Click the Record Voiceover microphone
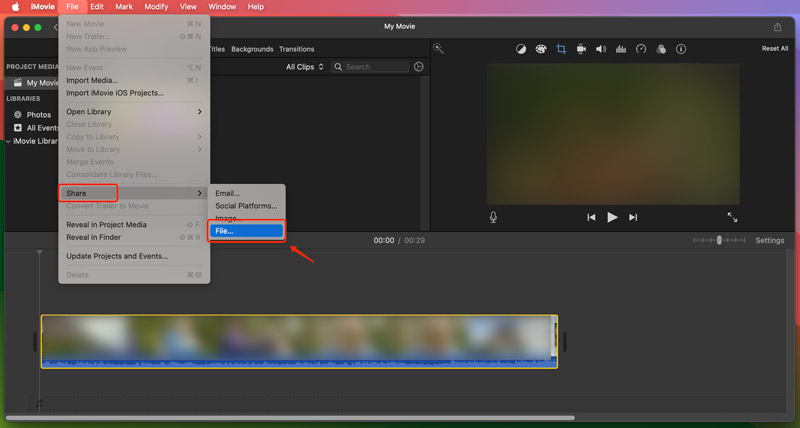Viewport: 800px width, 428px height. point(493,217)
